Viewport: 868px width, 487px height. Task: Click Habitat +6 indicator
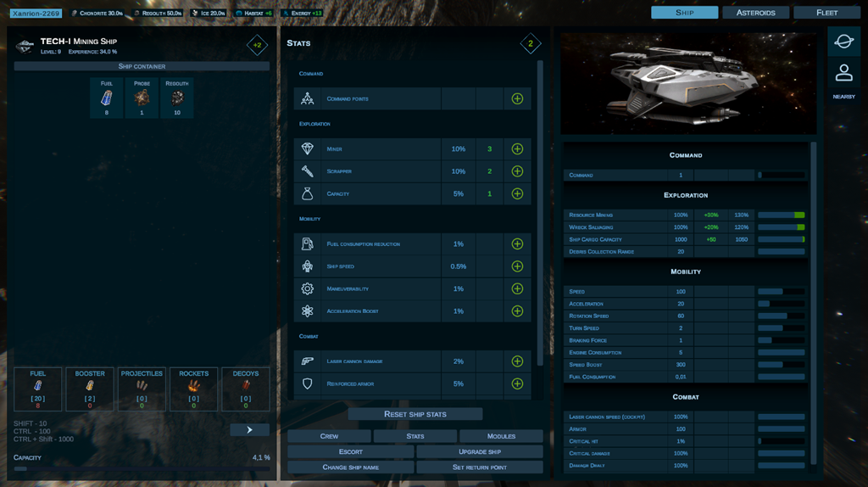(254, 14)
